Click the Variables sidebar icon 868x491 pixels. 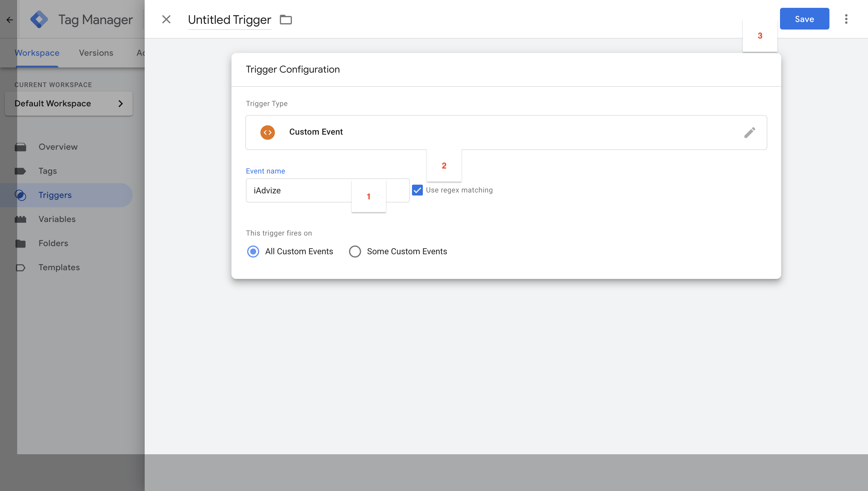click(x=20, y=219)
